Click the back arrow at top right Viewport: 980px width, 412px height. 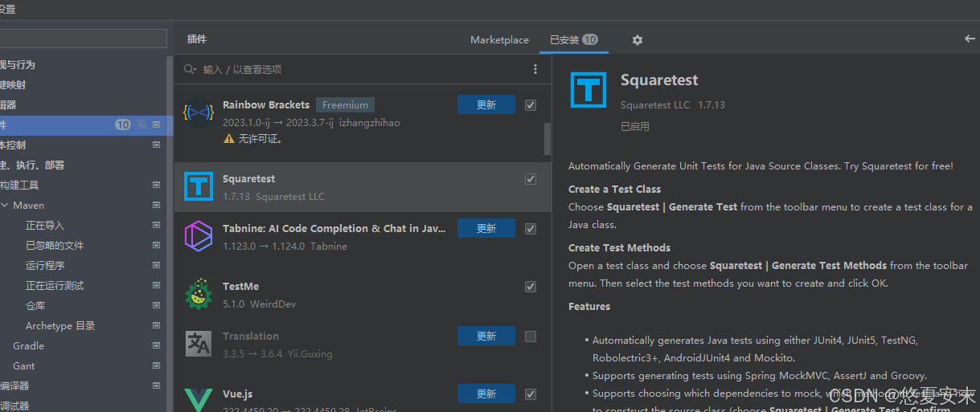pos(970,39)
